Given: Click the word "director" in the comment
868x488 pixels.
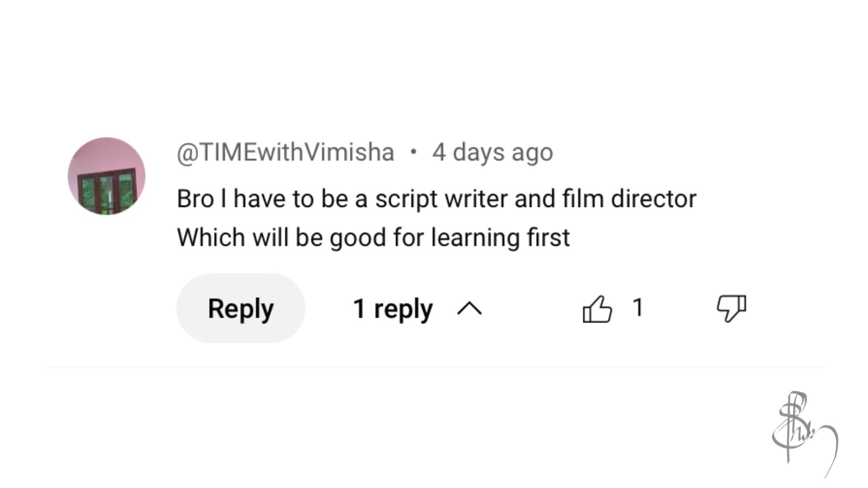Looking at the screenshot, I should 653,199.
